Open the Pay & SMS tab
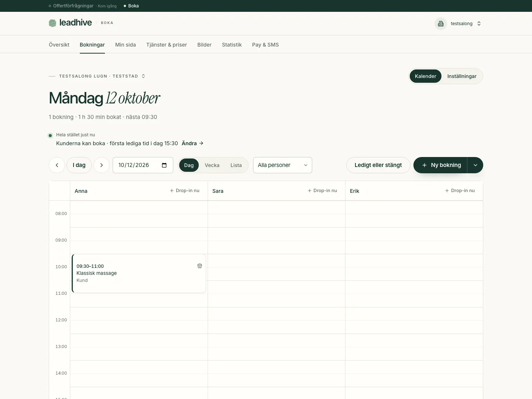Screen dimensions: 532x399 click(266, 45)
